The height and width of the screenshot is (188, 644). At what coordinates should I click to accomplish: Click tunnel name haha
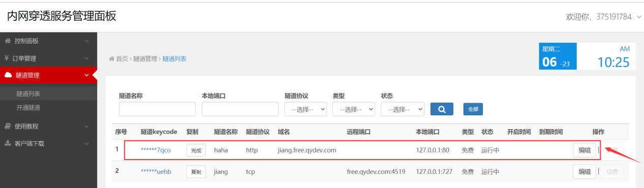click(221, 150)
